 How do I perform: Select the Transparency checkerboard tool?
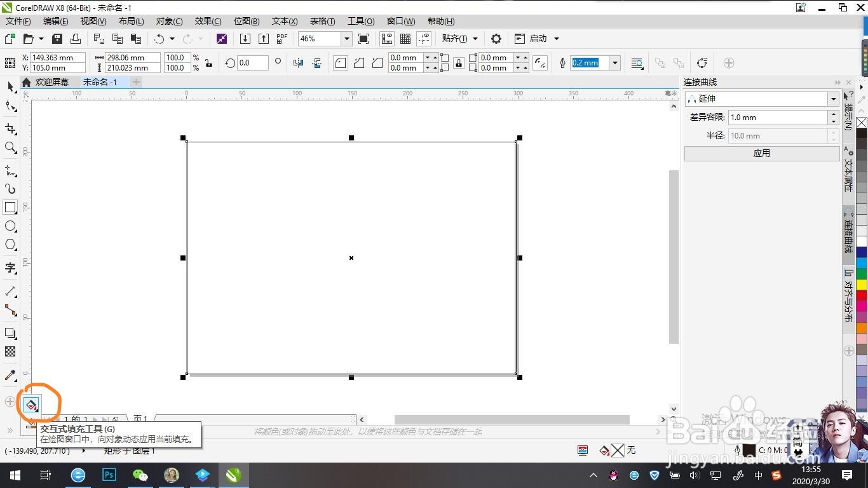pos(10,351)
